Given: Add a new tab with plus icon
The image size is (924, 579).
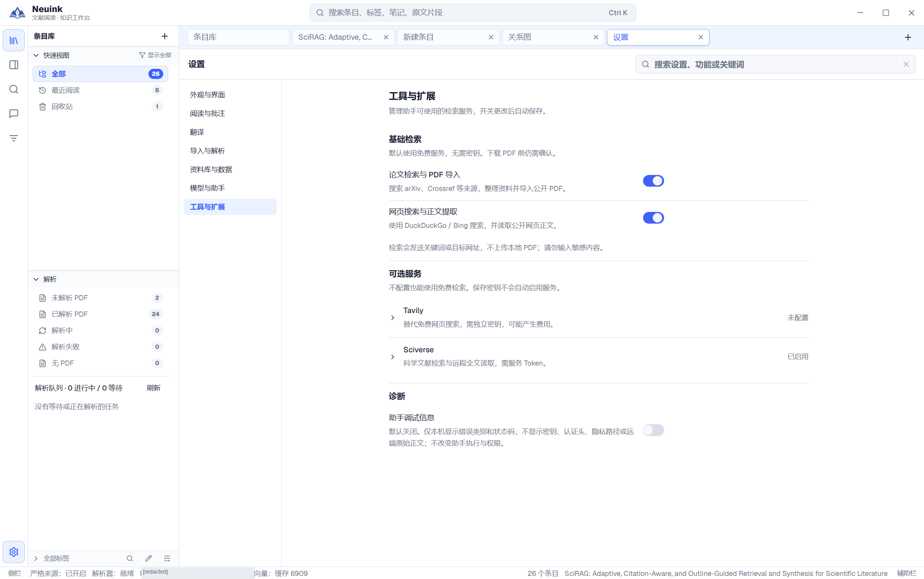Looking at the screenshot, I should click(908, 37).
